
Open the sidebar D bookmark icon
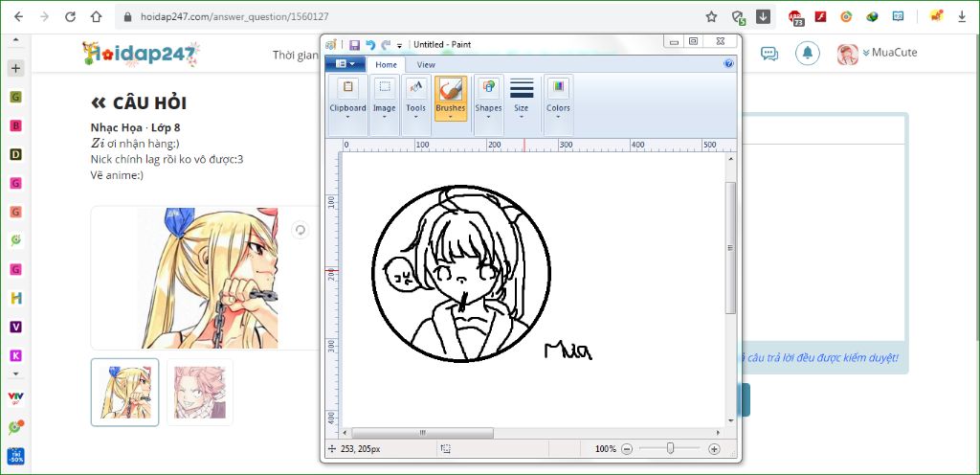click(16, 154)
